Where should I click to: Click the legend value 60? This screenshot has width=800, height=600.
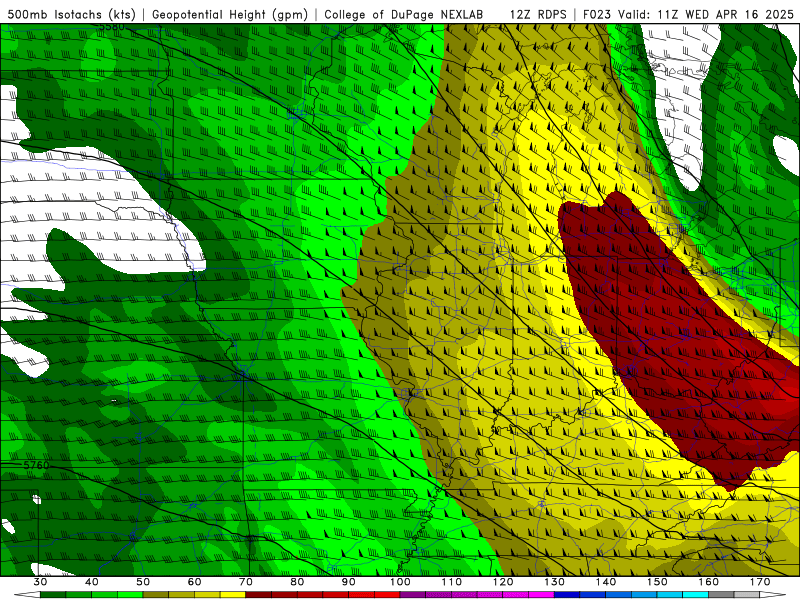(x=194, y=582)
